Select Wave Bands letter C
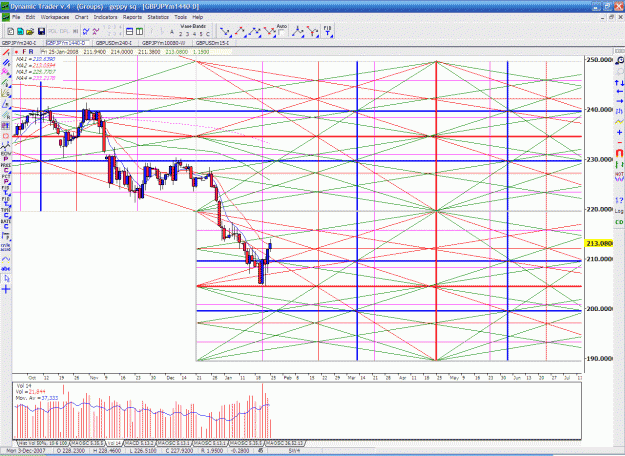The image size is (625, 456). pos(208,34)
